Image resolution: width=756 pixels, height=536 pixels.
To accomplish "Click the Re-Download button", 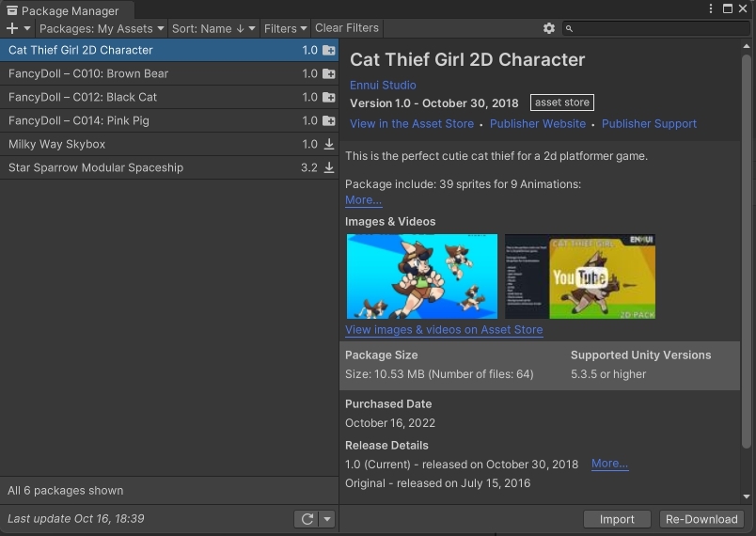I will tap(701, 519).
